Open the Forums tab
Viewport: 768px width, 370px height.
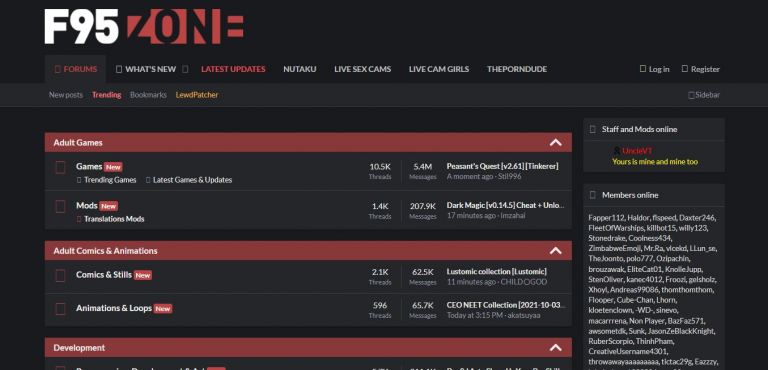pos(76,69)
